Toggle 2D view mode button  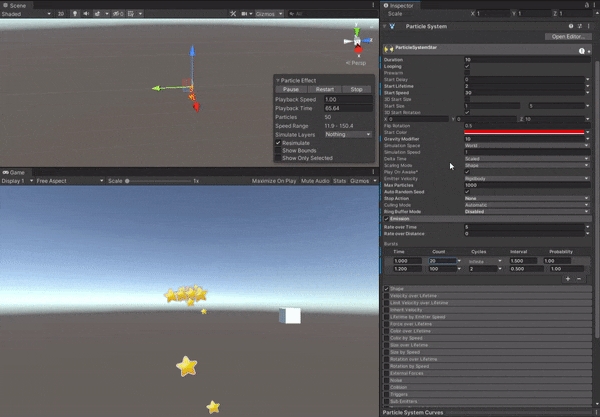(61, 14)
